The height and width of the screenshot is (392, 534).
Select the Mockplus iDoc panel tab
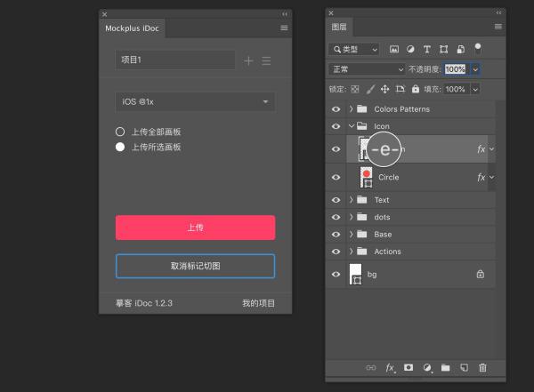(132, 28)
